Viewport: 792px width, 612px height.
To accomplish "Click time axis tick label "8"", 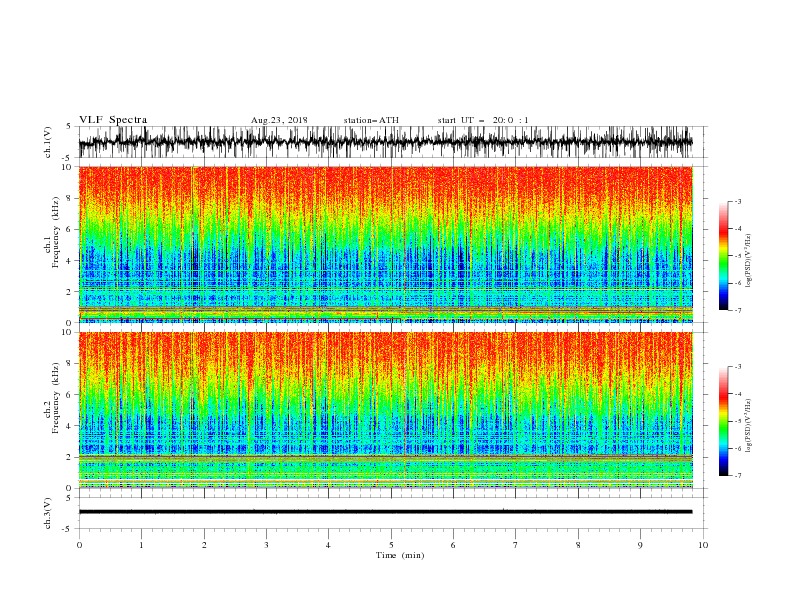I will (578, 545).
